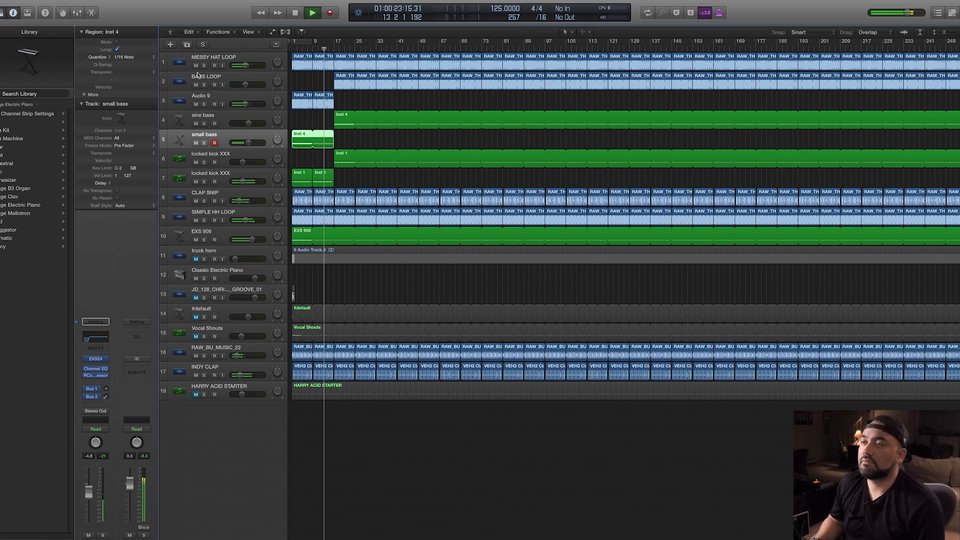Open the pointer tool selection dropdown
960x540 pixels.
568,32
